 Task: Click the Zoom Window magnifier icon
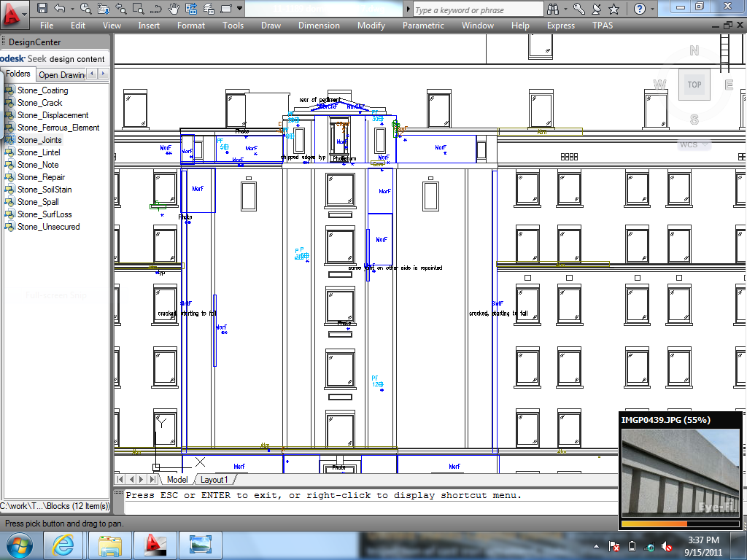coord(137,9)
